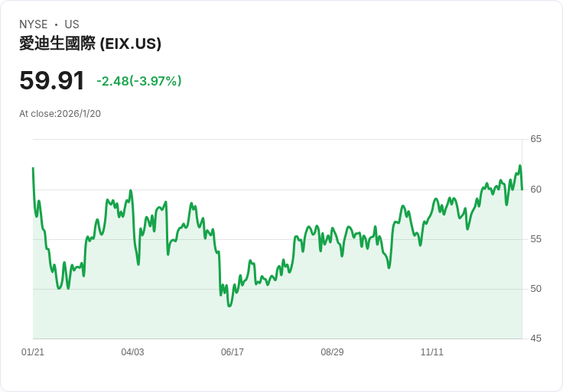
Task: Click the 11/11 date label
Action: click(x=432, y=352)
